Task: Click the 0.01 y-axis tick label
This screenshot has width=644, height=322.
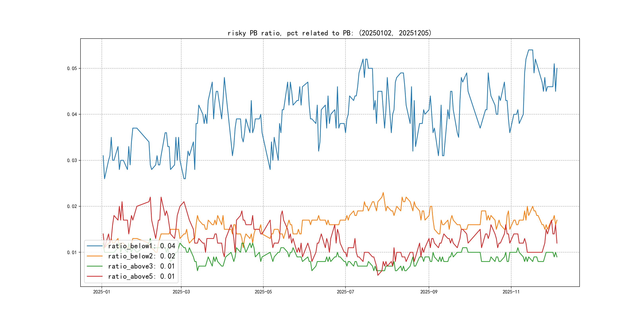Action: click(72, 252)
